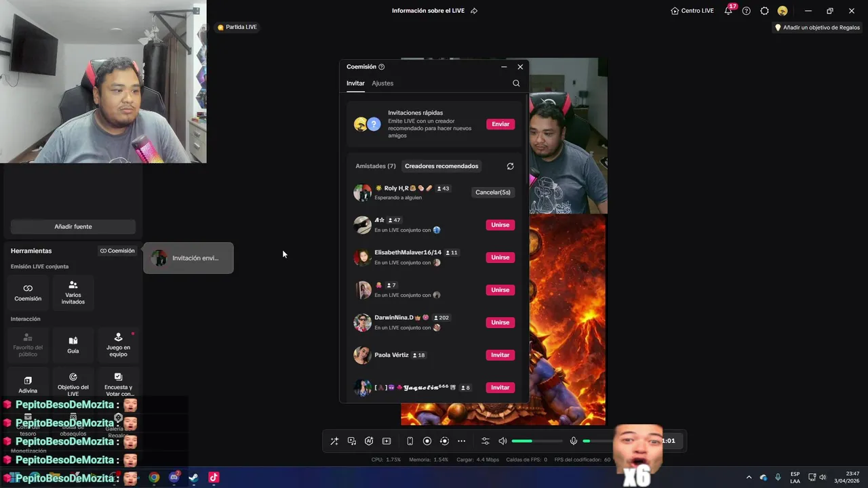Invite Paola Vértiz to co-host
The height and width of the screenshot is (488, 868).
500,355
